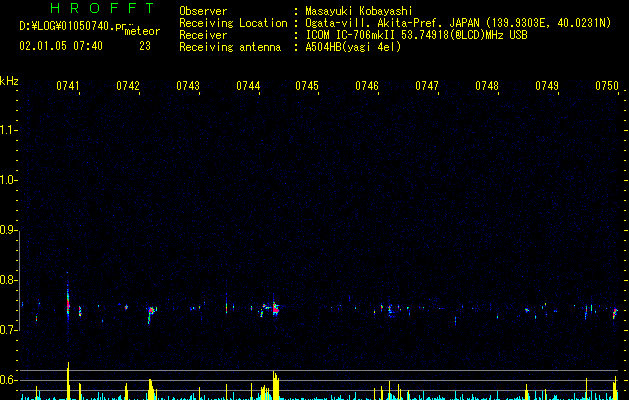This screenshot has height=400, width=629.
Task: Click the 'Receiving antenna' label
Action: [x=230, y=47]
